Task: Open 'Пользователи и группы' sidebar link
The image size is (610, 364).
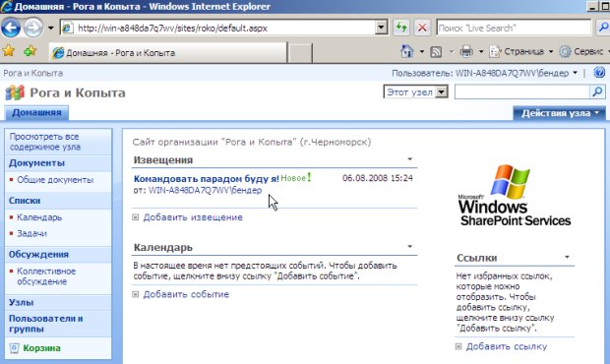Action: (x=45, y=323)
